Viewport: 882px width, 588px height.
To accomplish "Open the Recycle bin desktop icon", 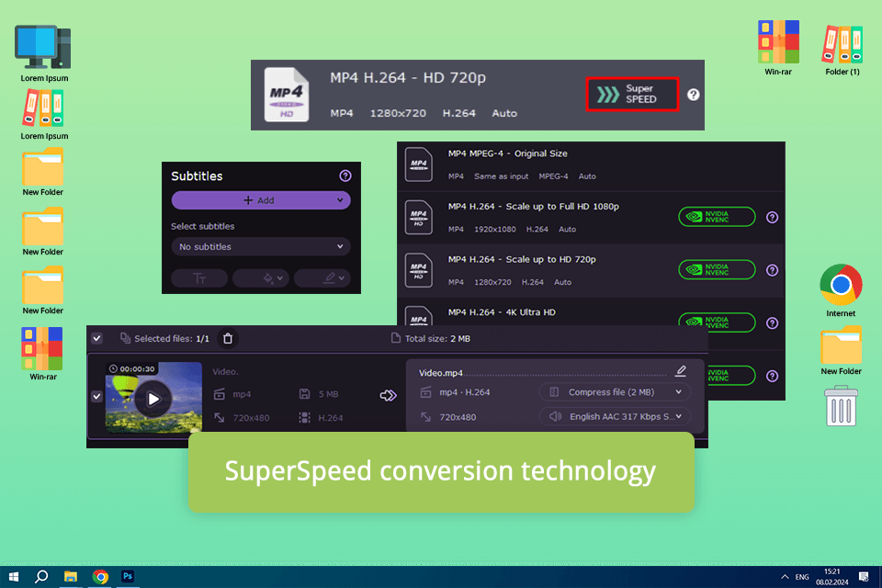I will (841, 406).
